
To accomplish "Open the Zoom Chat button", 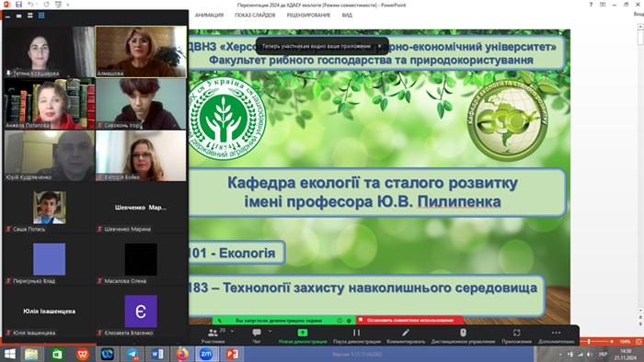I will coord(257,335).
